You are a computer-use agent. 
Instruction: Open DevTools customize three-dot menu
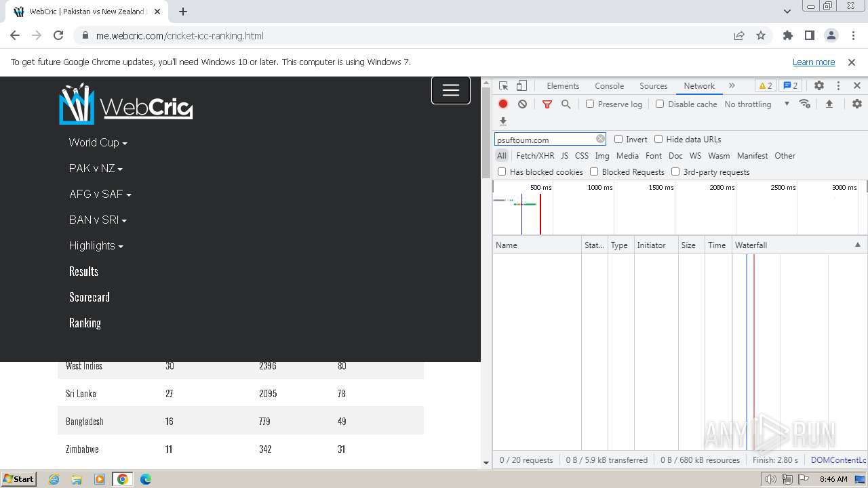pos(838,86)
